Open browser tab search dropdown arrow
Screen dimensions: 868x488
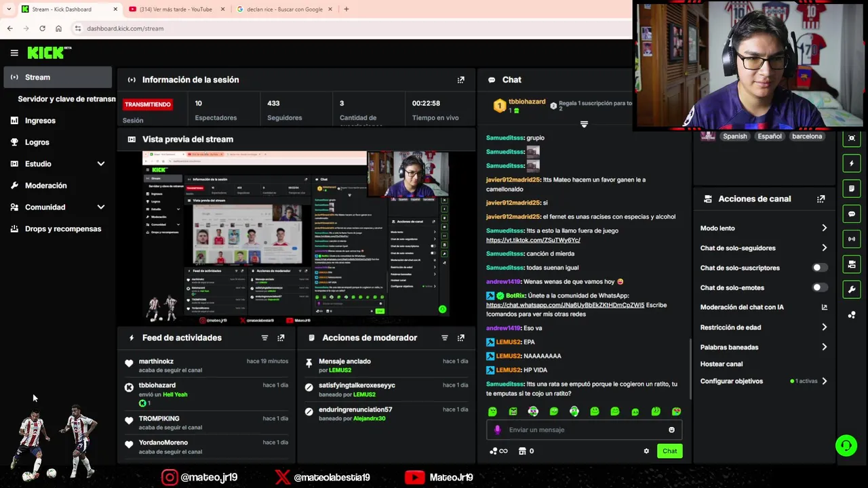[x=9, y=9]
